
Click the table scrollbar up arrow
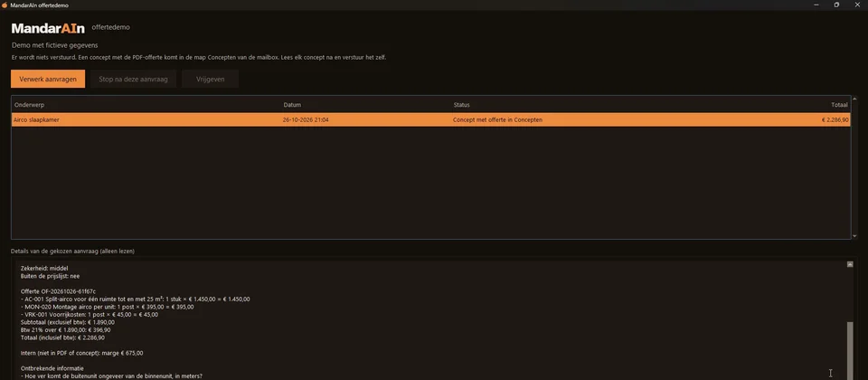pyautogui.click(x=854, y=100)
